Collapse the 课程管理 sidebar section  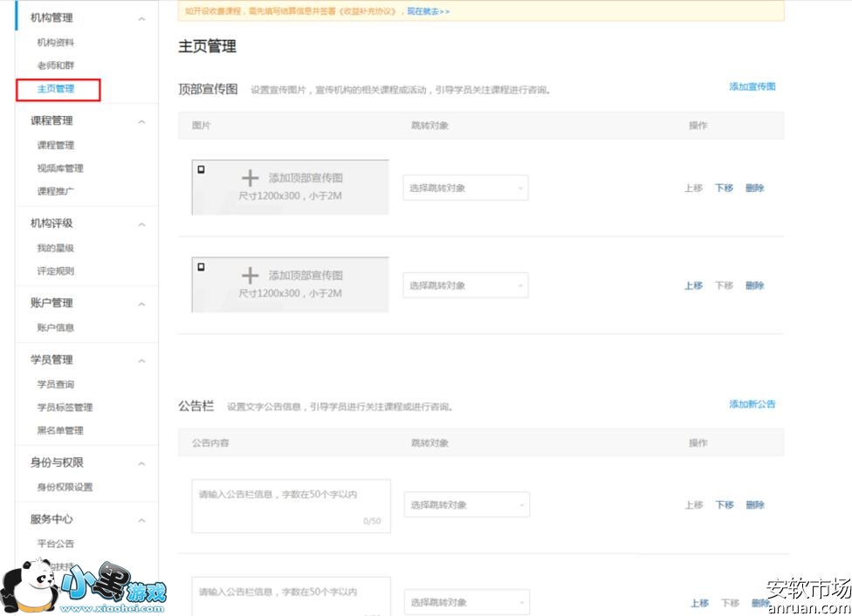tap(141, 121)
